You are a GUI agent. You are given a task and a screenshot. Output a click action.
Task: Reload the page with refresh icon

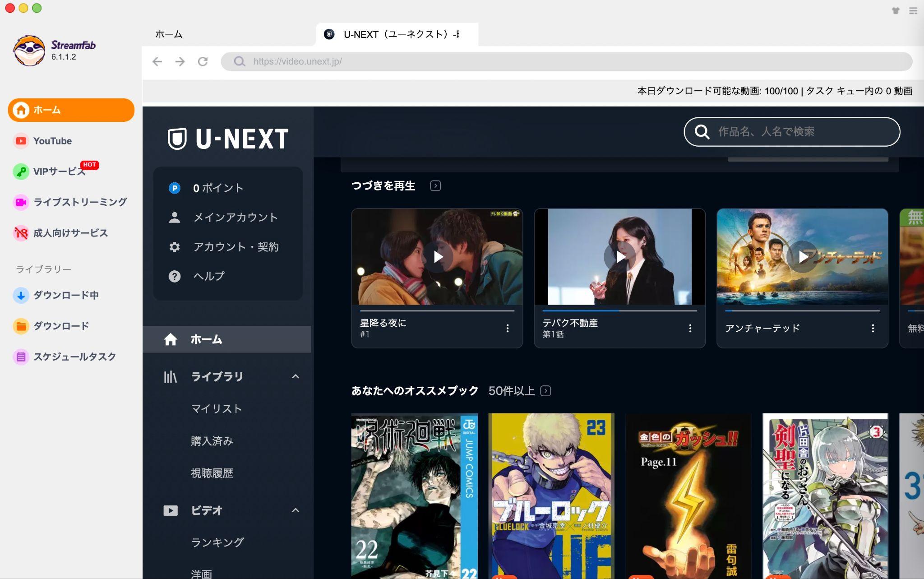tap(203, 61)
